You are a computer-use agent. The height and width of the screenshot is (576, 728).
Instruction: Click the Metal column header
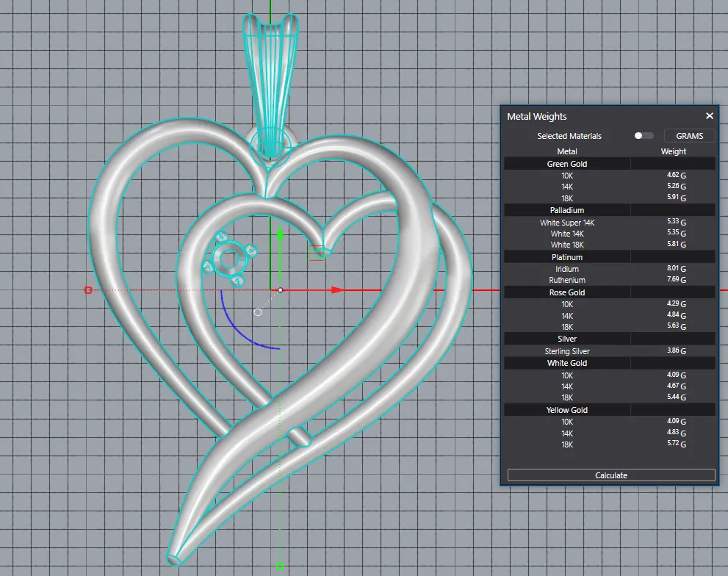(567, 151)
